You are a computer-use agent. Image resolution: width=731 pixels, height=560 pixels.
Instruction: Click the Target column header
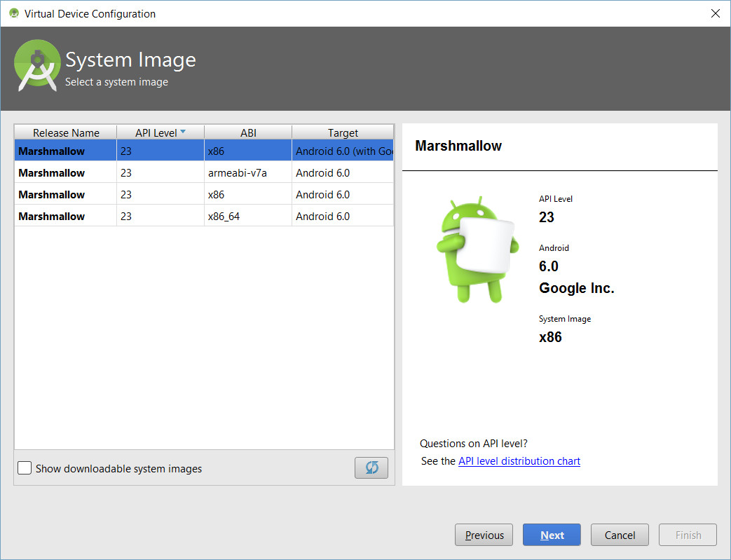(343, 132)
